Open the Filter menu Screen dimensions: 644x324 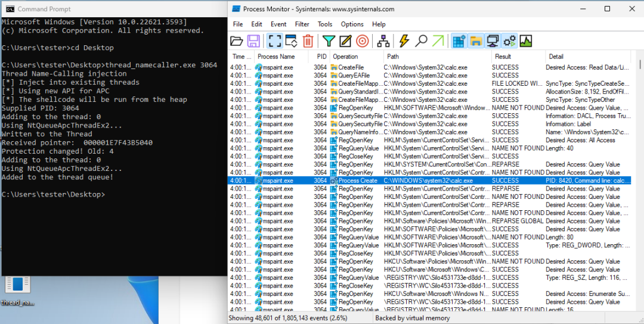click(x=302, y=24)
